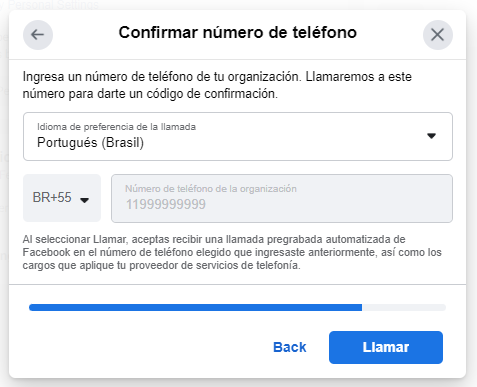Viewport: 477px width, 387px height.
Task: Click the Confirmar número de teléfono title
Action: tap(238, 32)
